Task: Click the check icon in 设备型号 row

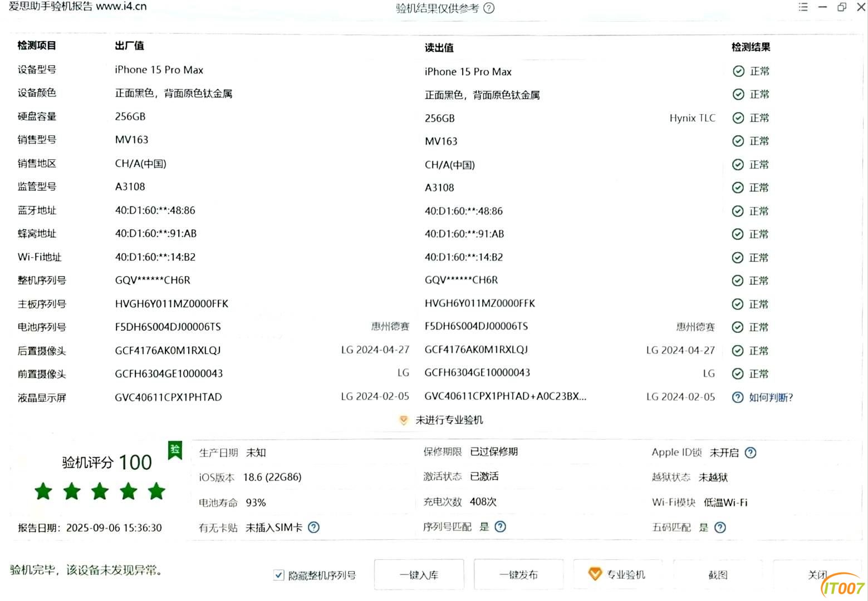Action: tap(738, 71)
